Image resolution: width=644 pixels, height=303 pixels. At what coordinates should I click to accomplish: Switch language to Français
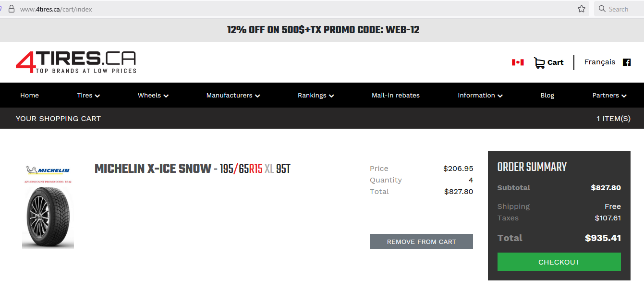(599, 62)
